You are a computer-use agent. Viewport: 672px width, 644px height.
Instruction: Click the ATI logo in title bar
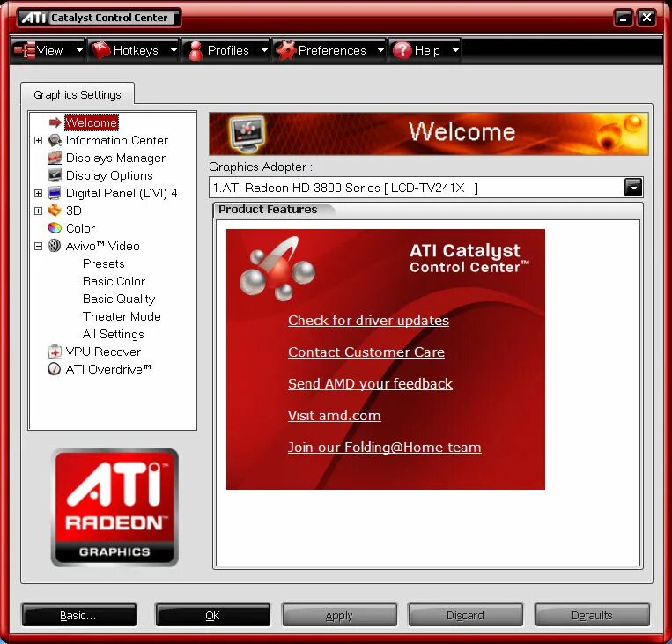pyautogui.click(x=34, y=18)
